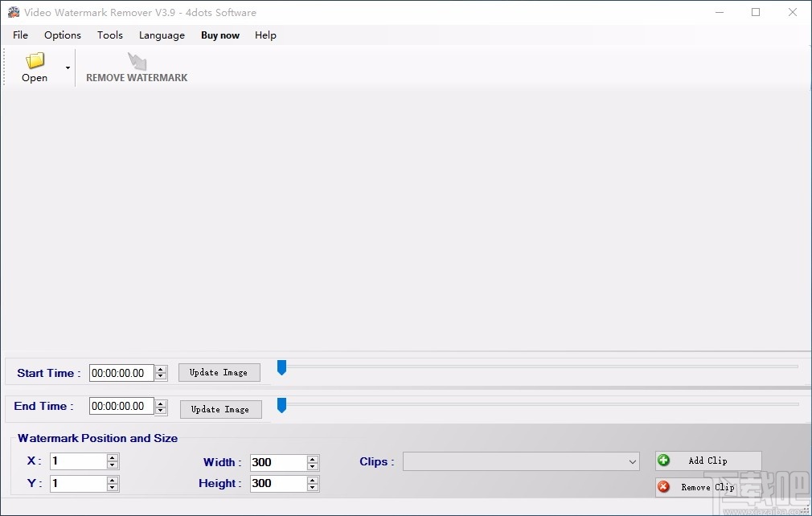
Task: Click the Start Time slider thumb
Action: pyautogui.click(x=281, y=367)
